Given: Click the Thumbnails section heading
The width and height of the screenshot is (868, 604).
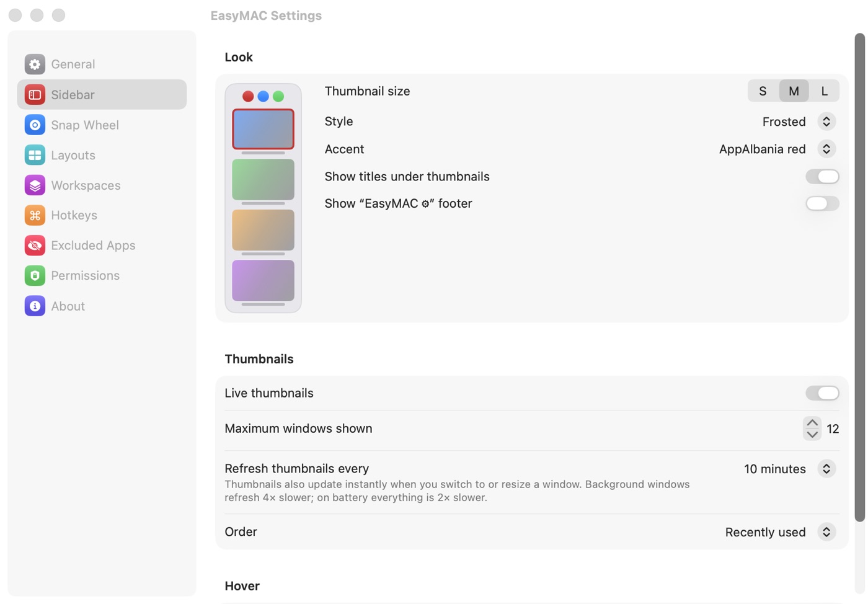Looking at the screenshot, I should (259, 359).
